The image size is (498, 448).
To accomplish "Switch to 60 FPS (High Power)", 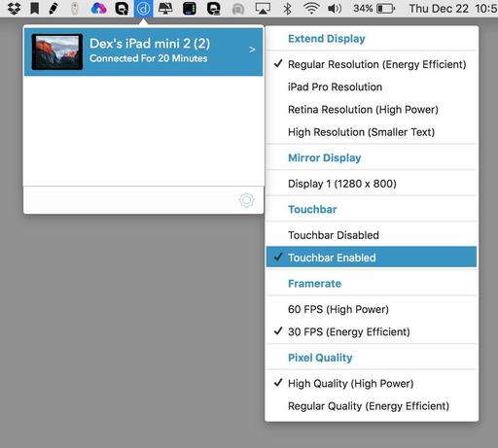I will click(x=372, y=309).
